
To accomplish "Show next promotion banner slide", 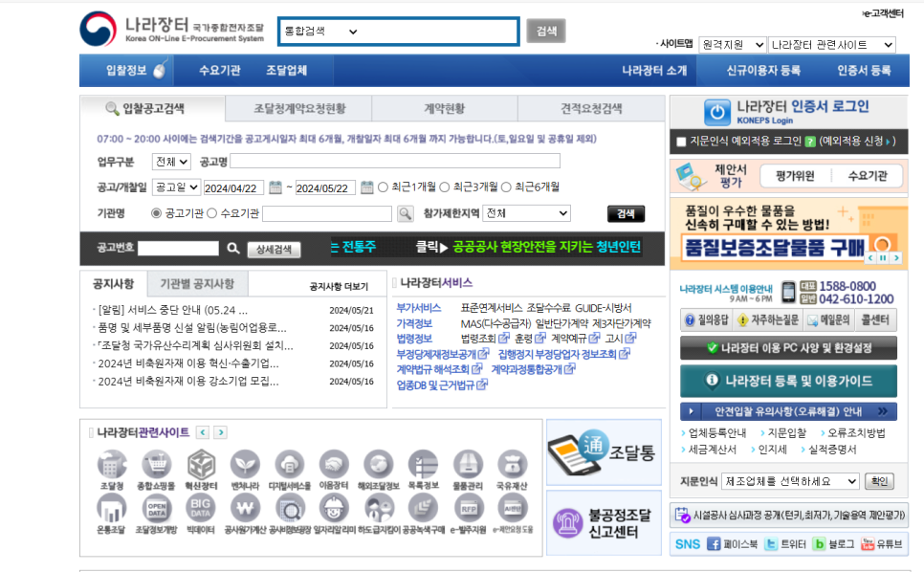I will [x=896, y=258].
